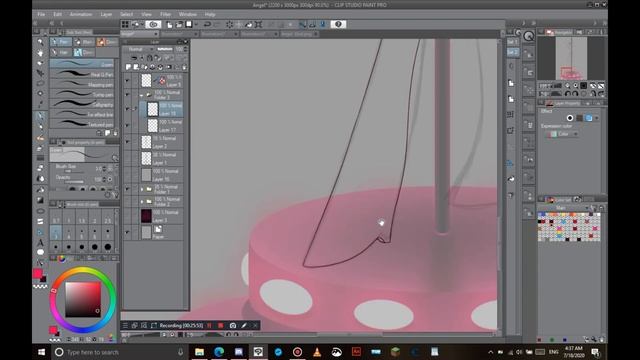Screen dimensions: 640x360
Task: Toggle visibility of Layer 18
Action: (x=127, y=109)
